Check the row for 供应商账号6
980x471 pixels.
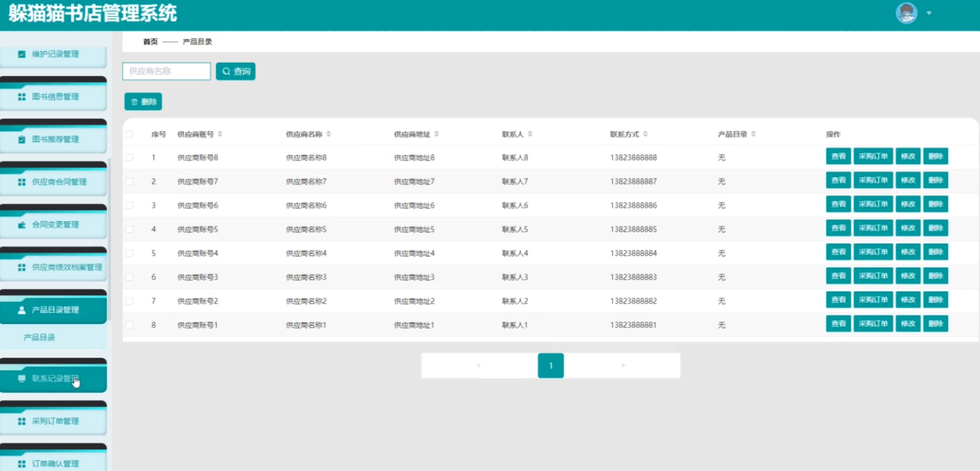[129, 206]
